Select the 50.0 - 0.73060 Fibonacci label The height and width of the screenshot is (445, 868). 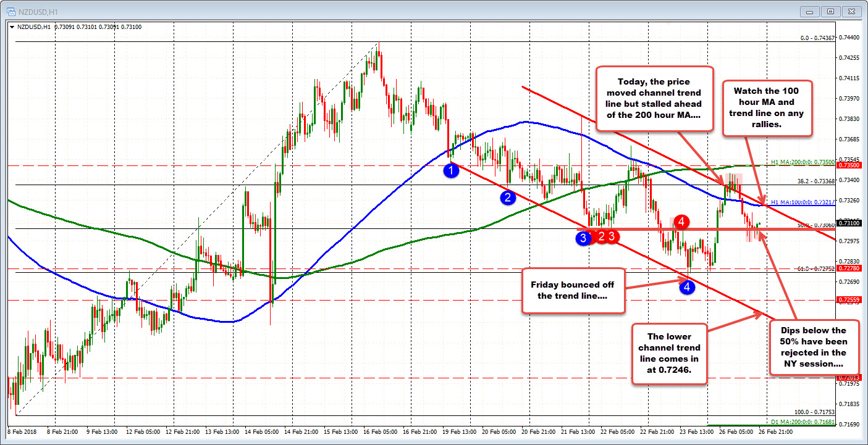click(x=817, y=225)
